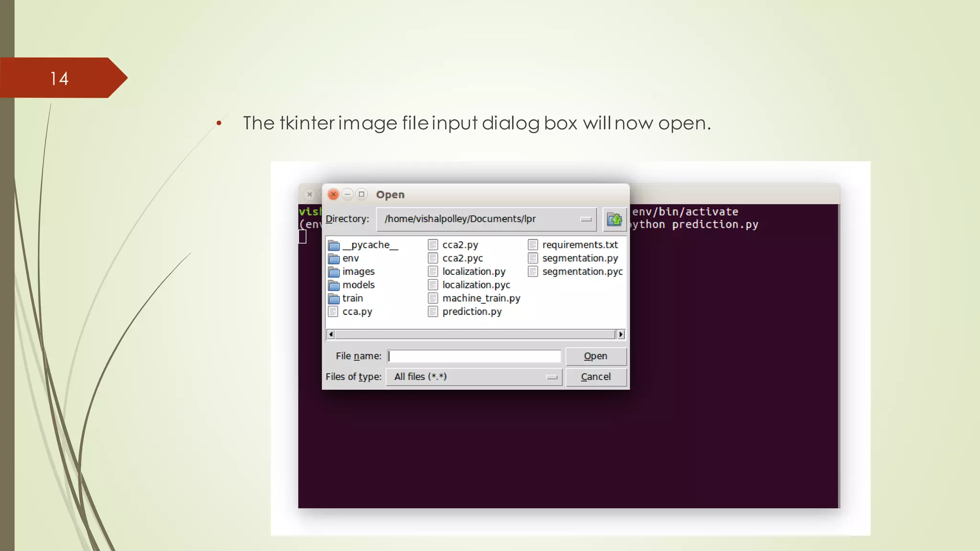The image size is (980, 551).
Task: Click the Open button
Action: (x=595, y=356)
